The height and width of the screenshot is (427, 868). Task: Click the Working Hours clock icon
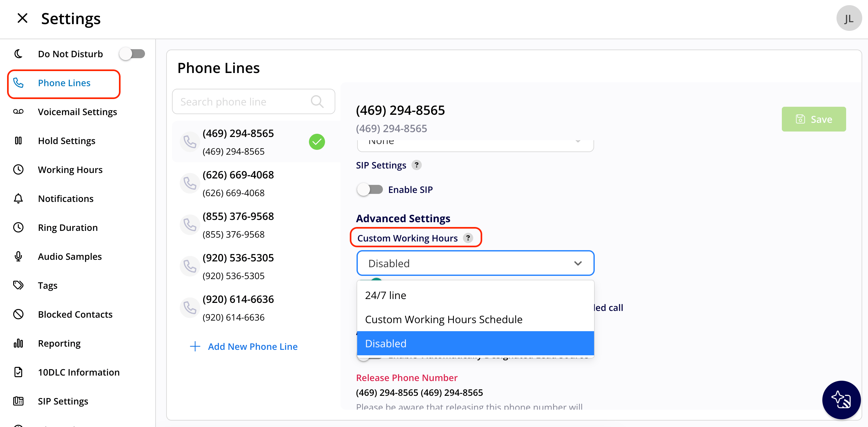point(18,169)
